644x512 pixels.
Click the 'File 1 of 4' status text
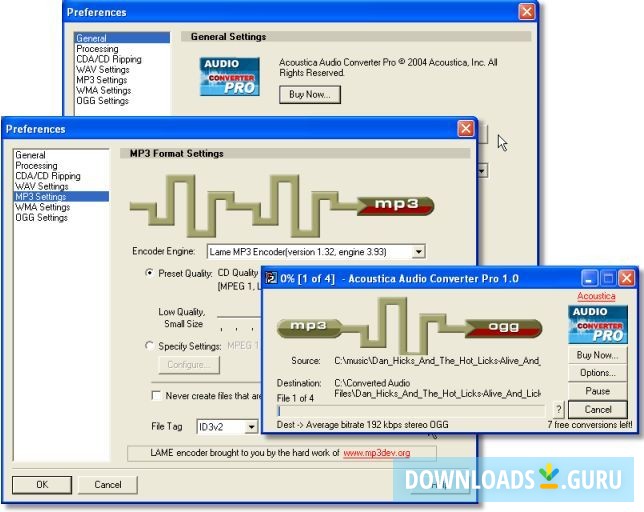pos(295,398)
